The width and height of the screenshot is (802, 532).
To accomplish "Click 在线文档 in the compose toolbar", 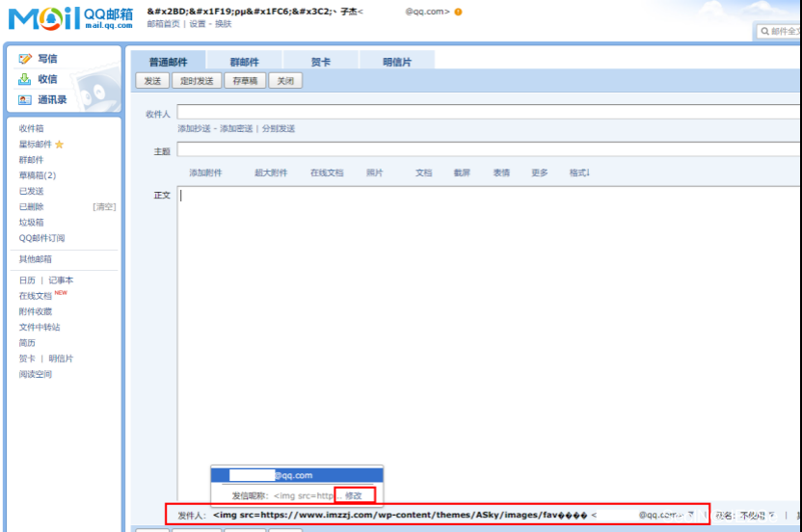I will [x=327, y=173].
